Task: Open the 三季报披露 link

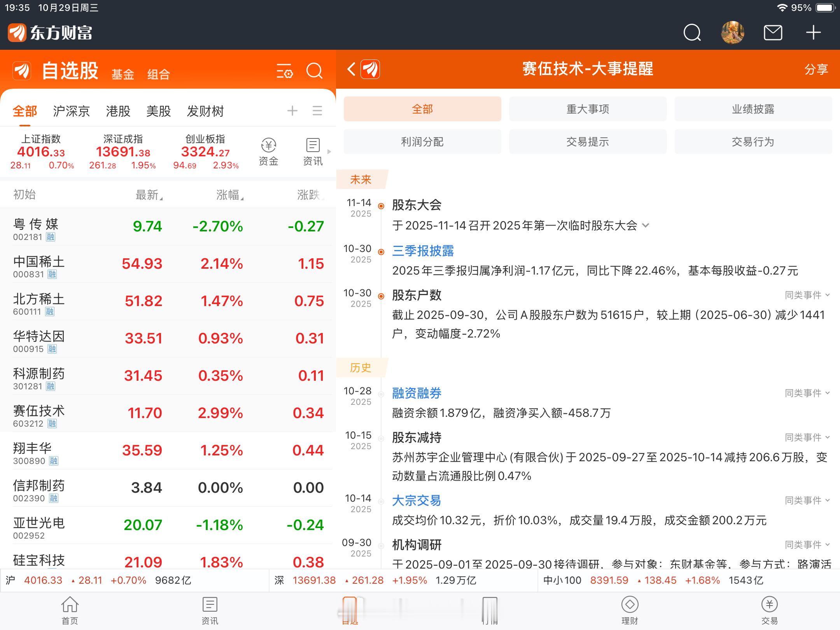Action: click(x=424, y=251)
